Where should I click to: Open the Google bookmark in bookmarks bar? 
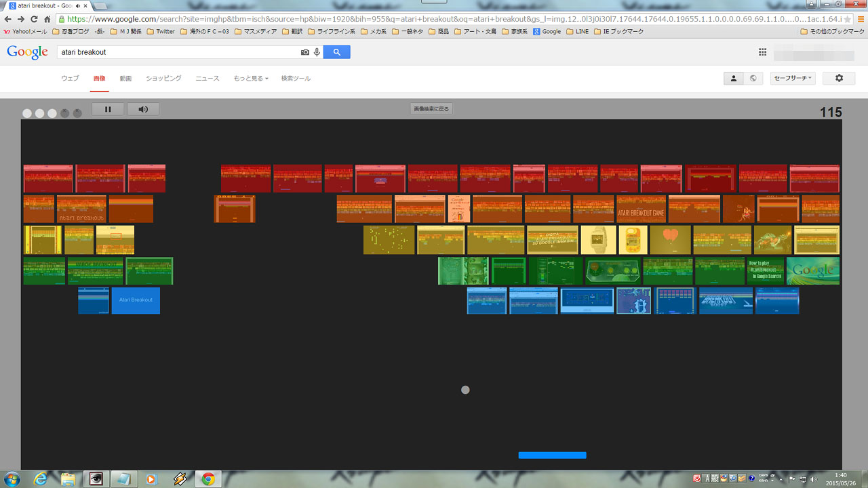click(547, 31)
